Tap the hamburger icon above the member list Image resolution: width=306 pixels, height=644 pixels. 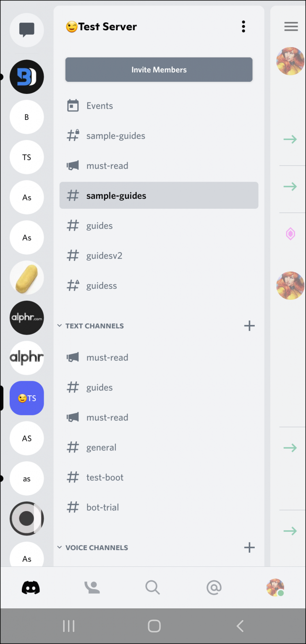point(291,26)
